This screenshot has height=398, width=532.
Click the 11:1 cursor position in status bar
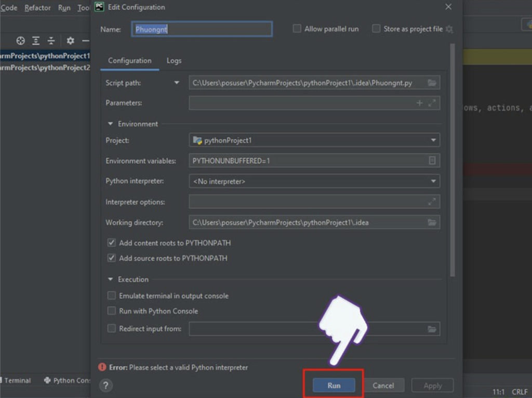[x=498, y=392]
